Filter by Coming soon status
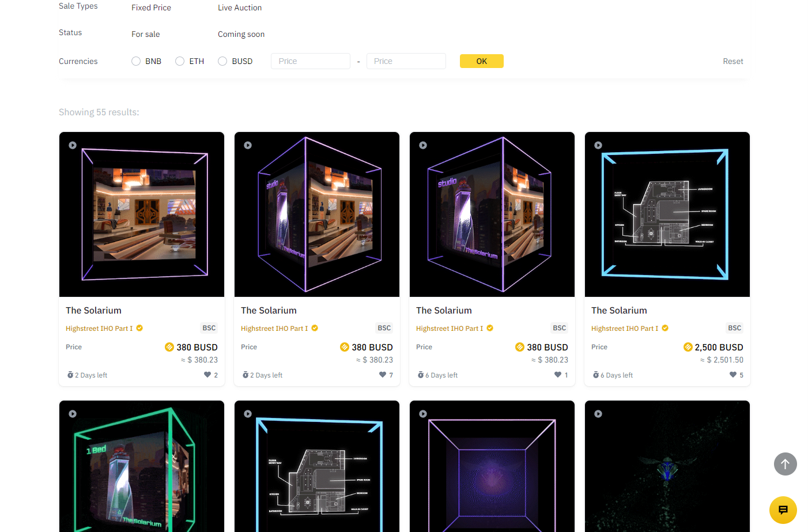The height and width of the screenshot is (532, 808). [241, 34]
